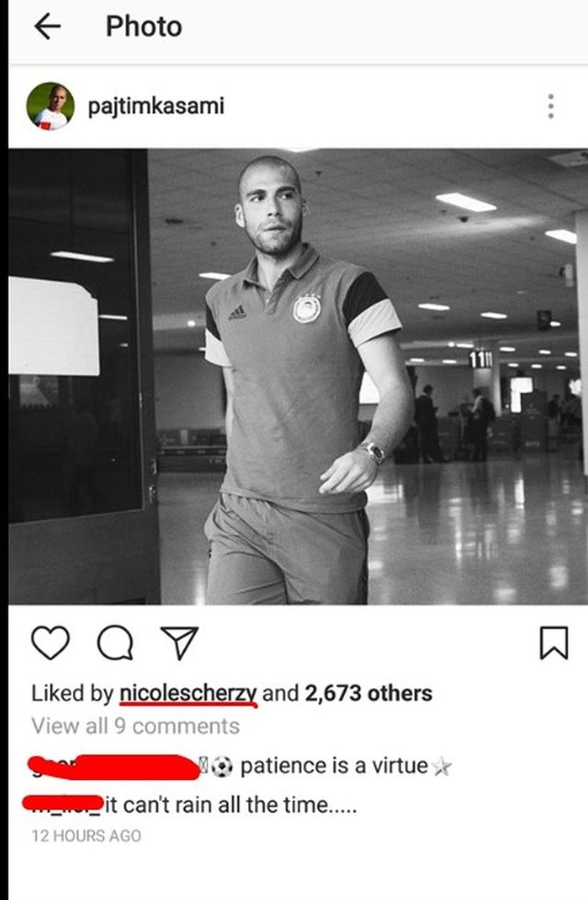Open the pajtimkasami username link
588x900 pixels.
(156, 106)
